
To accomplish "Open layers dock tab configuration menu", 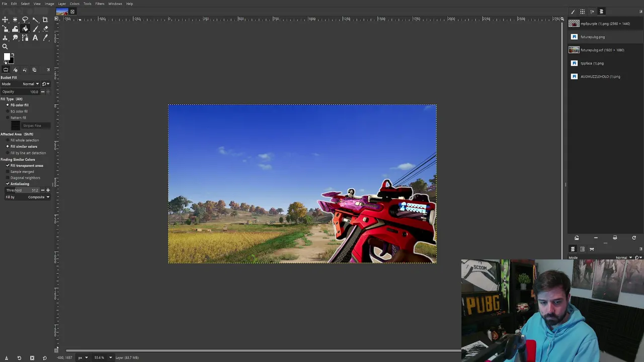I will click(641, 249).
